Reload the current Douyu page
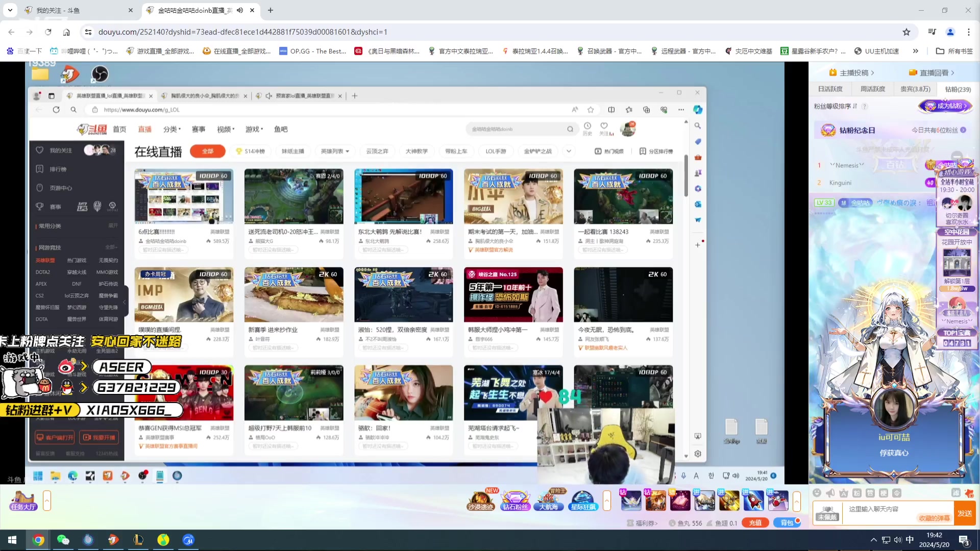 coord(48,32)
